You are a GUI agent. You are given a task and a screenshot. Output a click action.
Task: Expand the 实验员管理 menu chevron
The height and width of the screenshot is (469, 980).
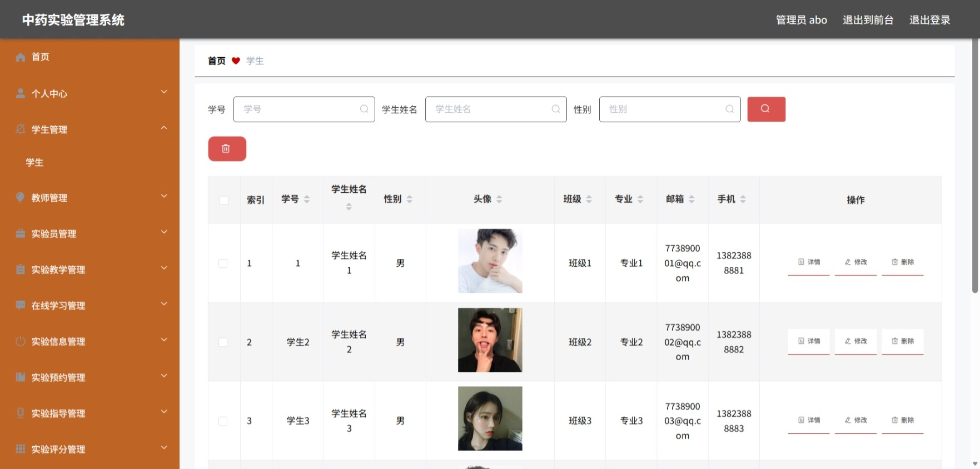coord(164,232)
